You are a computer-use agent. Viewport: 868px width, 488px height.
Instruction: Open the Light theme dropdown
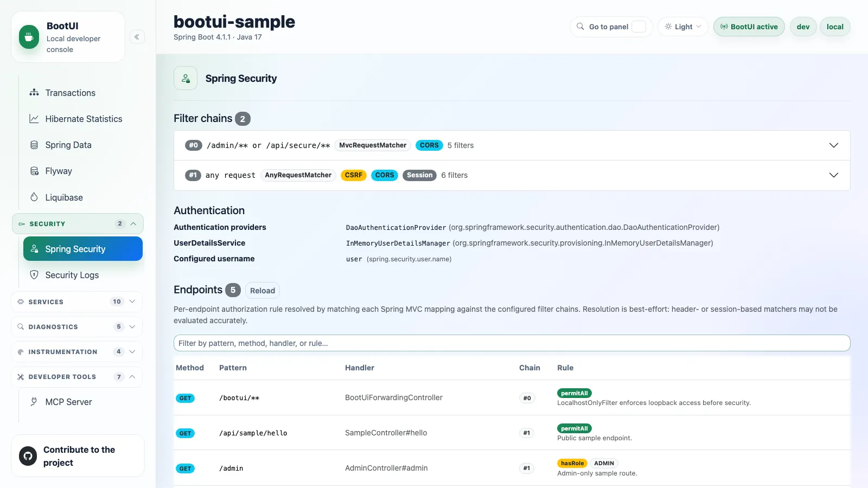pos(683,27)
